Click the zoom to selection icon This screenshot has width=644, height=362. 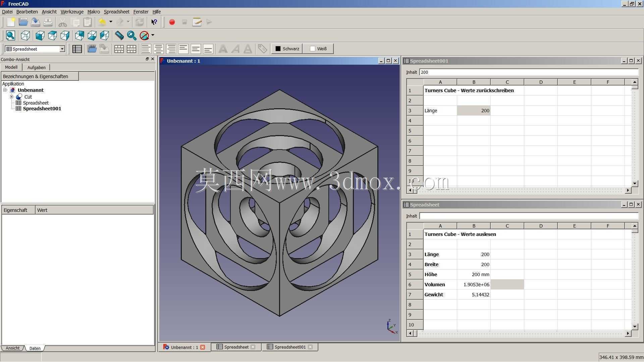[131, 36]
